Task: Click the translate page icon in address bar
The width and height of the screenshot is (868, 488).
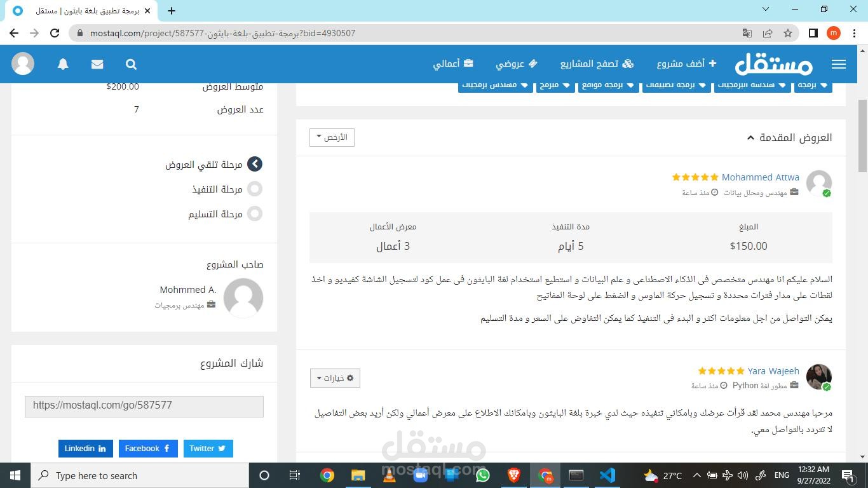Action: [747, 33]
